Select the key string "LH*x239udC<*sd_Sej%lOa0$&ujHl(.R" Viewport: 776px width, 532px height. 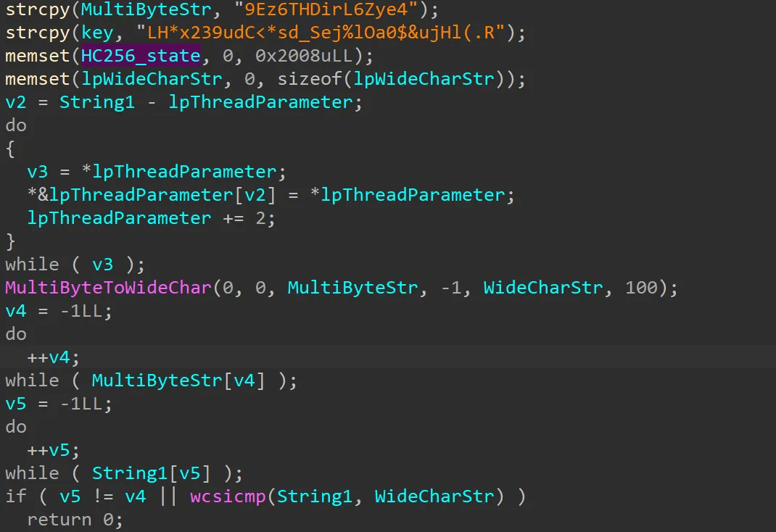coord(321,33)
